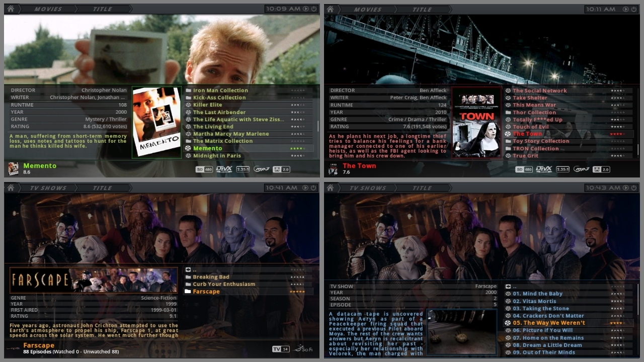The height and width of the screenshot is (362, 644).
Task: Click home icon on The Town screen
Action: pos(331,9)
